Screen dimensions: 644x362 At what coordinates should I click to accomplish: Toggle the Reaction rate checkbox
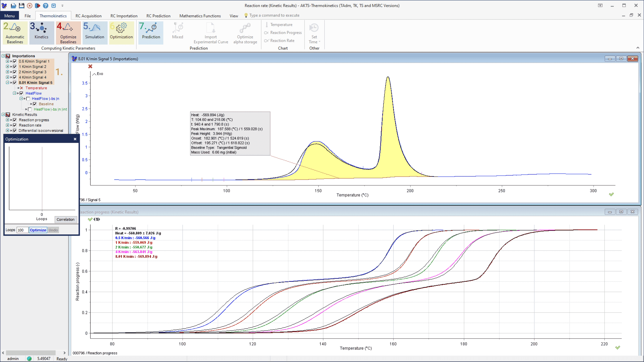pos(15,125)
